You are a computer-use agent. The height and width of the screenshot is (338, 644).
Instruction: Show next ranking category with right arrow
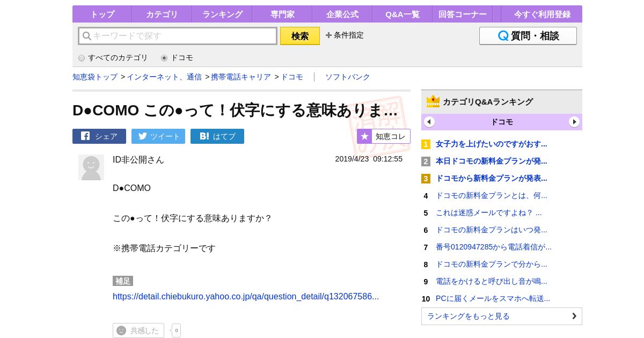coord(574,122)
